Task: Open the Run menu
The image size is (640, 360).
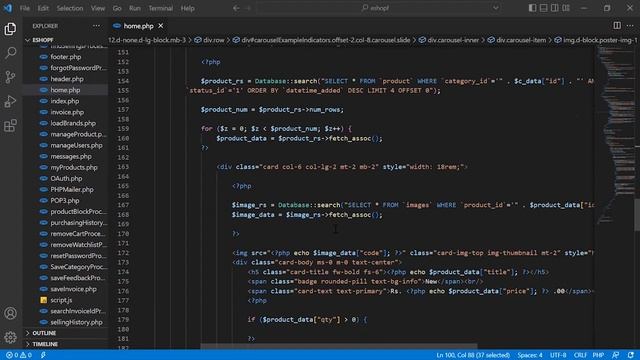Action: pyautogui.click(x=135, y=8)
